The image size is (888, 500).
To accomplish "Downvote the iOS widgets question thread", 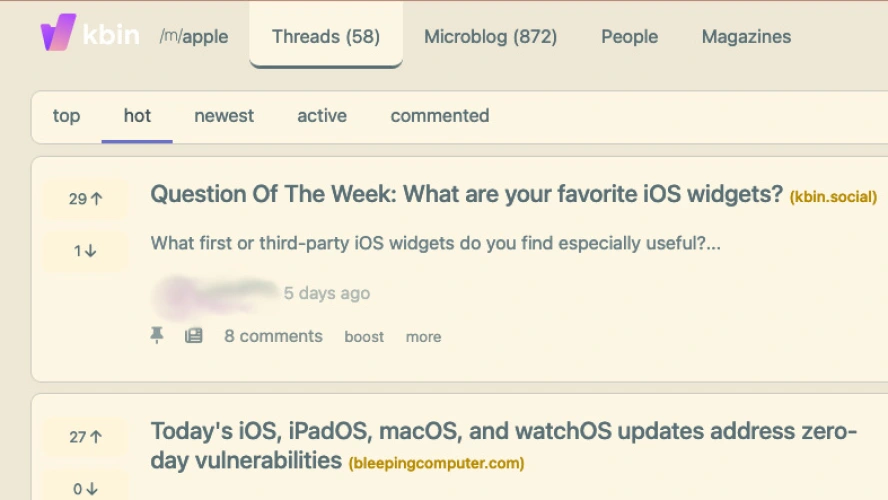I will [86, 251].
